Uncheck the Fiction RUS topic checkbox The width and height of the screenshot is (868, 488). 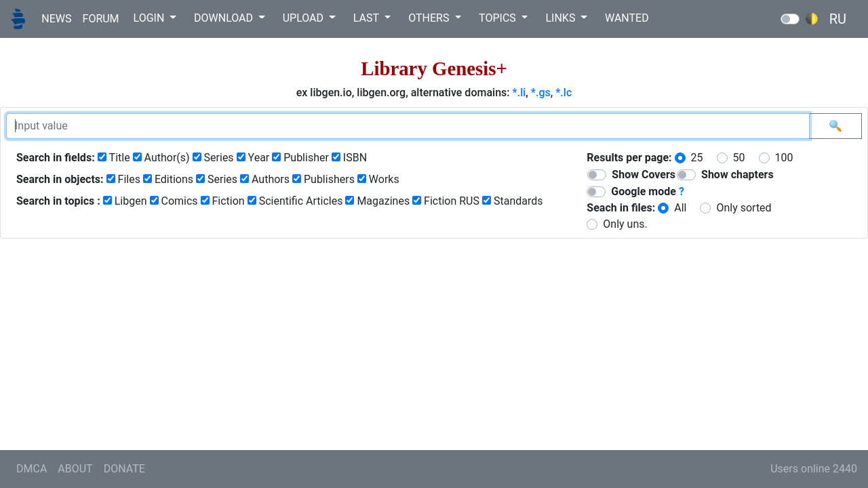[x=416, y=201]
